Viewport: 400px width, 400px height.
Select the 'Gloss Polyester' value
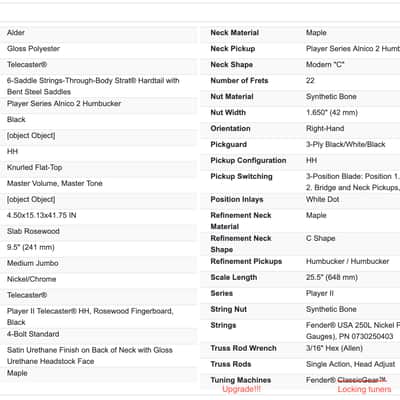tap(33, 48)
